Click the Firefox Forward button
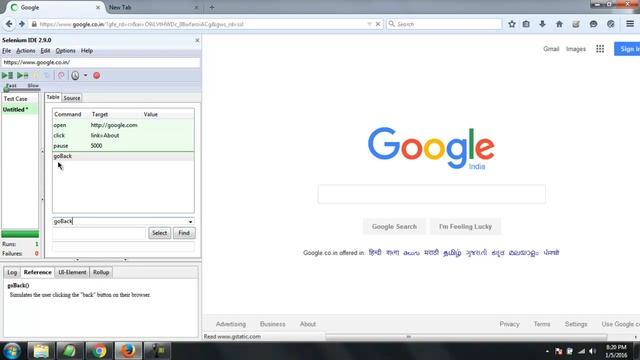Viewport: 640px width, 360px height. [x=22, y=24]
